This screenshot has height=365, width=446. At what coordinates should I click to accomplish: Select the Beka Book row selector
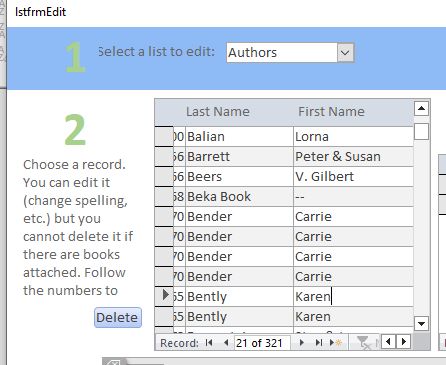164,196
